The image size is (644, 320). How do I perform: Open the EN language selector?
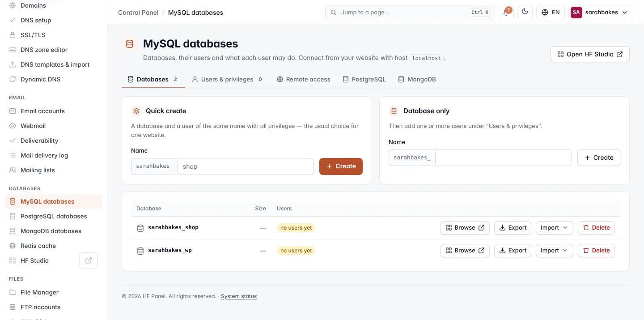[551, 13]
